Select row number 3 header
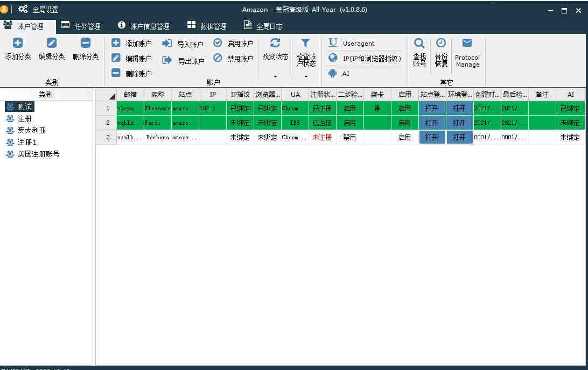Image resolution: width=588 pixels, height=370 pixels. tap(107, 138)
